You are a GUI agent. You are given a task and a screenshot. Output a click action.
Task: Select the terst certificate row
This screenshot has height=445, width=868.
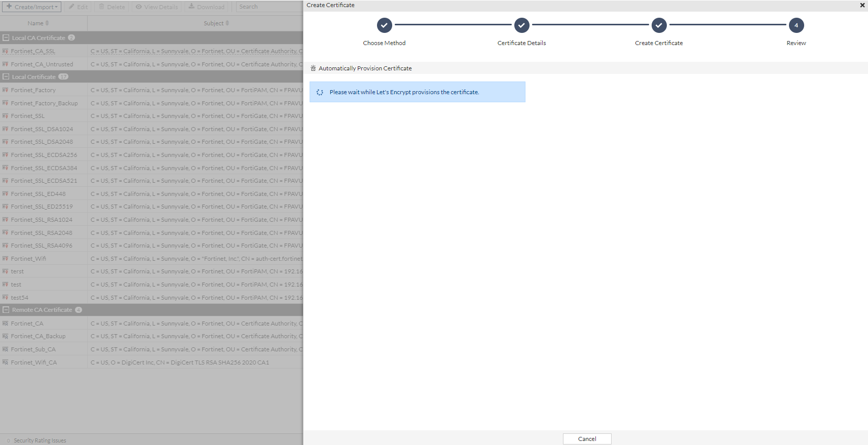[x=152, y=271]
